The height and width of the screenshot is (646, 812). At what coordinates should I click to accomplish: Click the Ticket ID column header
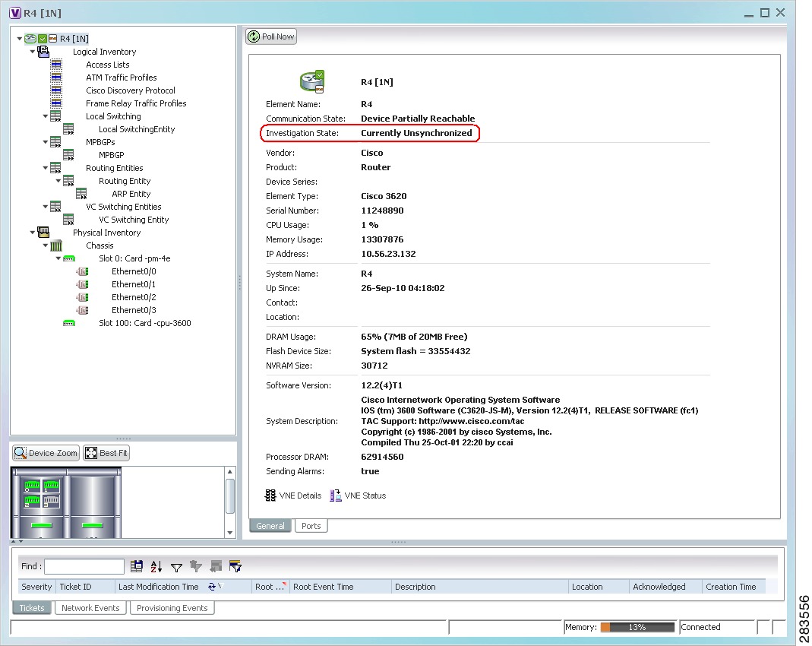[85, 587]
